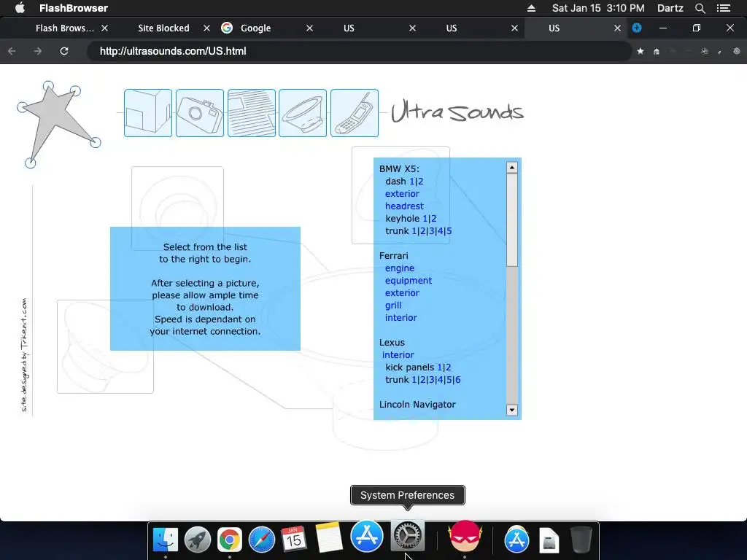Open Spotlight search in the menu bar
The height and width of the screenshot is (560, 747).
coord(700,8)
